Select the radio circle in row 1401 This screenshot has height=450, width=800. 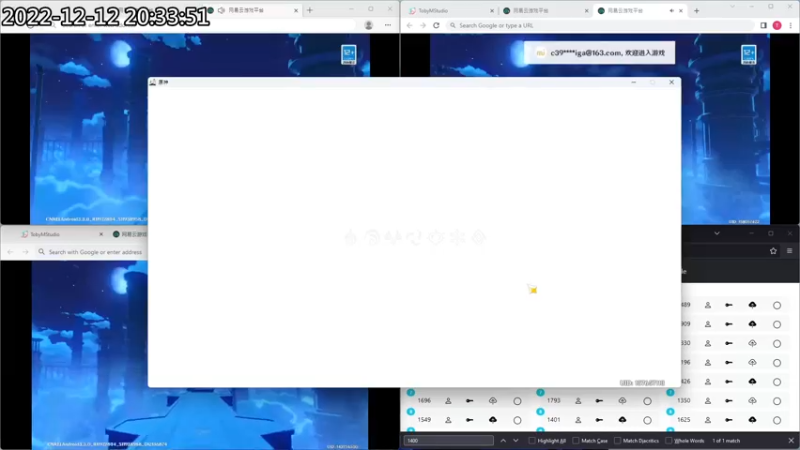point(647,420)
